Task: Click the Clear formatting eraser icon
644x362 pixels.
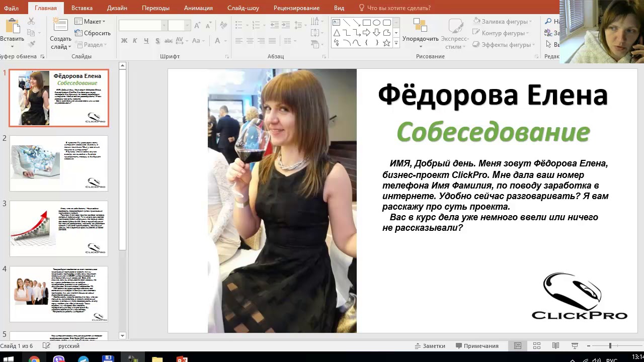Action: point(223,25)
